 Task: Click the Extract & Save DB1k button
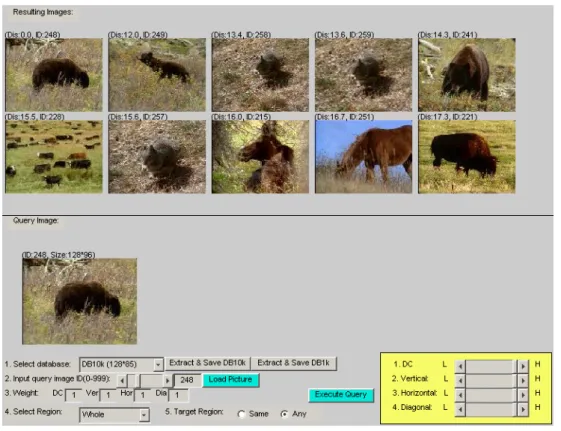click(293, 363)
